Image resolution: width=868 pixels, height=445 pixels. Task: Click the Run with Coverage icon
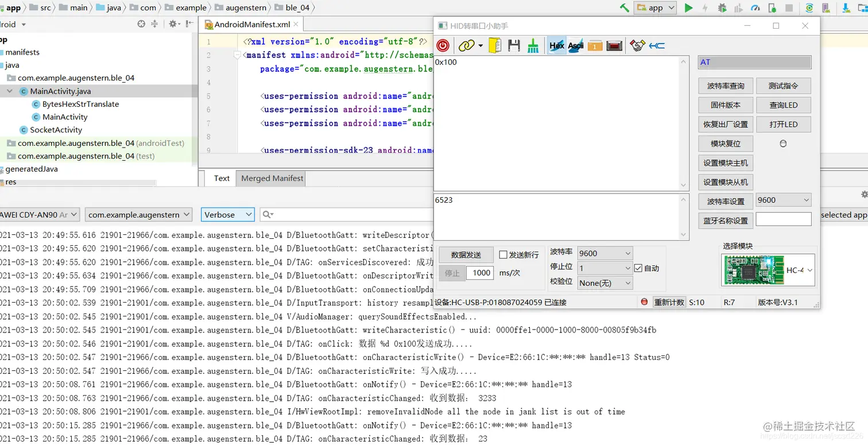tap(739, 7)
